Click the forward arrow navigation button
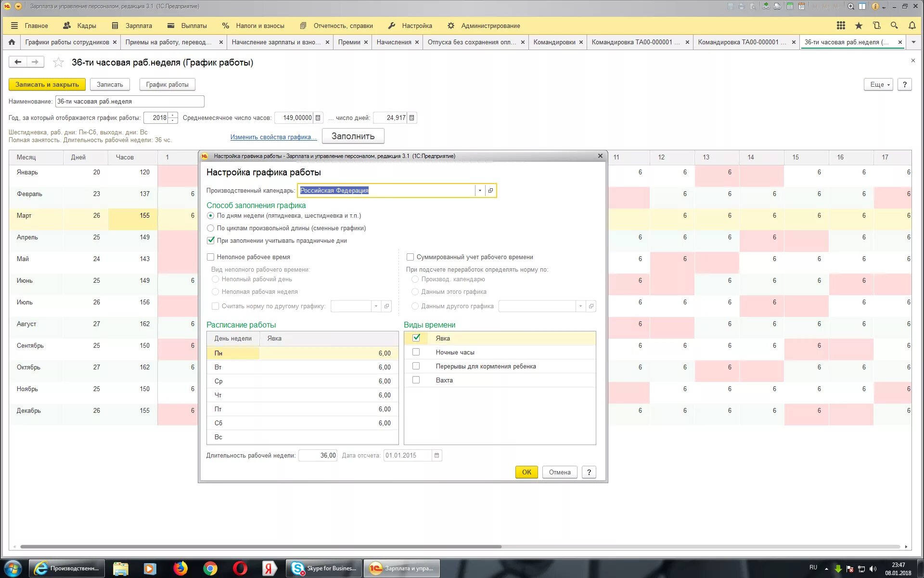 (x=35, y=62)
